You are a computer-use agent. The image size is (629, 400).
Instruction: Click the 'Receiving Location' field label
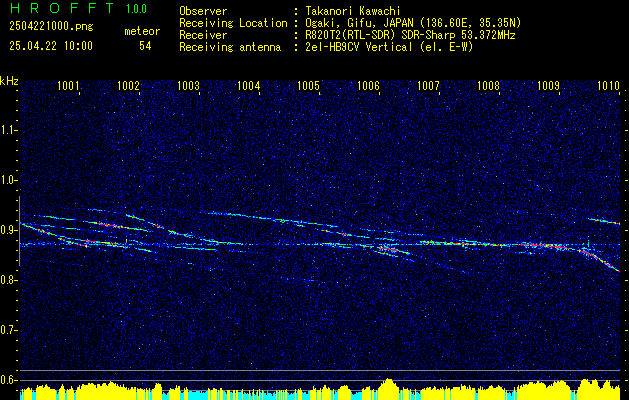tap(233, 23)
